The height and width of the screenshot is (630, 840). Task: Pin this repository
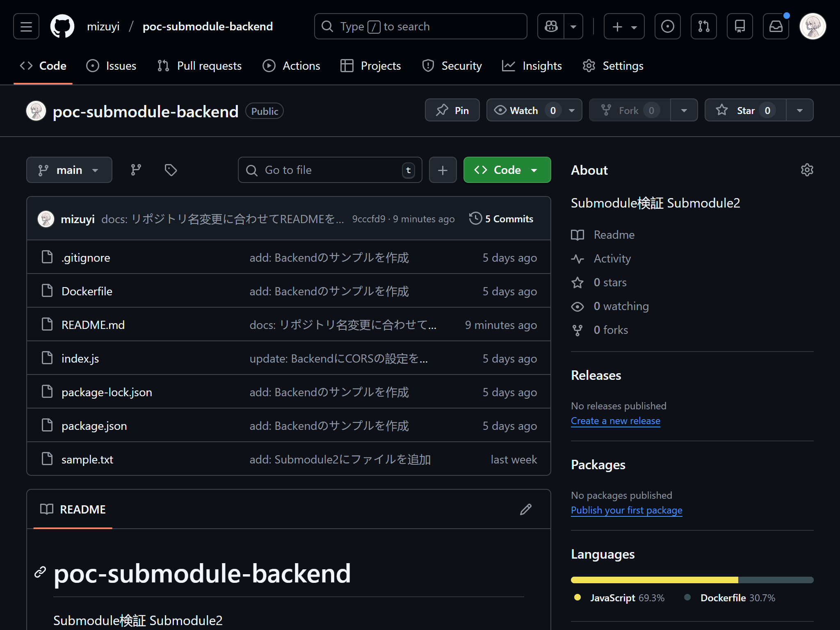point(452,110)
